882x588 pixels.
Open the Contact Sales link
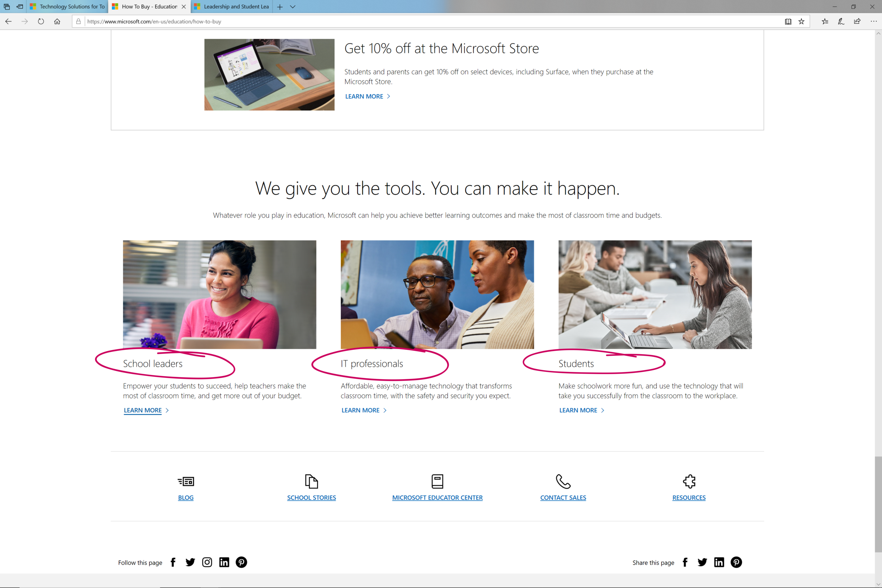coord(563,498)
